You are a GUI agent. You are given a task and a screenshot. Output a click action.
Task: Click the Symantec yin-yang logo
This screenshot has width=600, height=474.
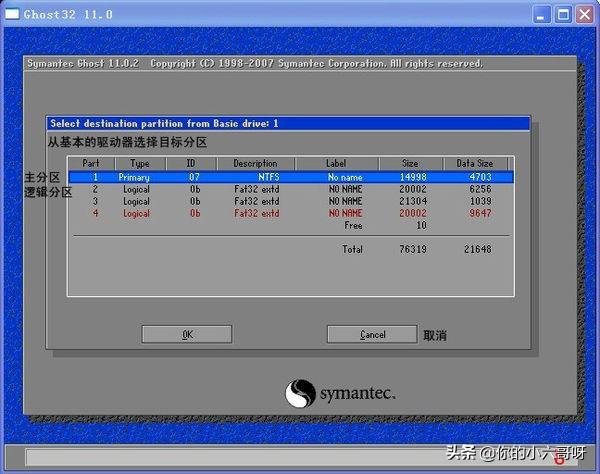point(301,393)
